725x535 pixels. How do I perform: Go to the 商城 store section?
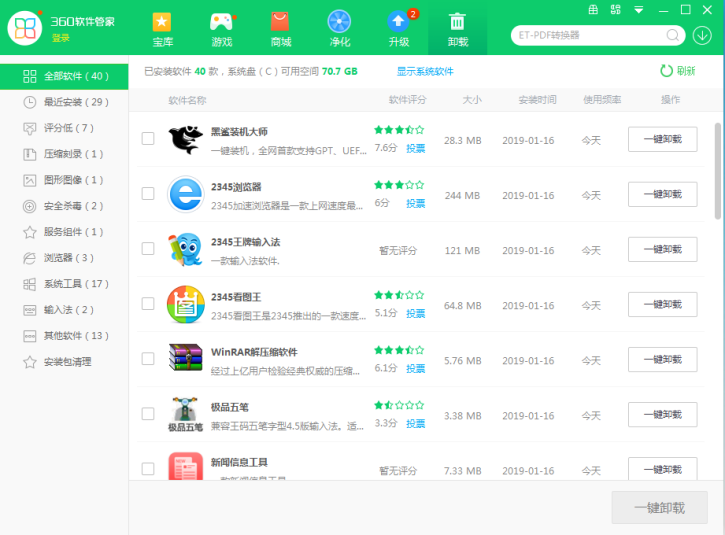(x=280, y=29)
